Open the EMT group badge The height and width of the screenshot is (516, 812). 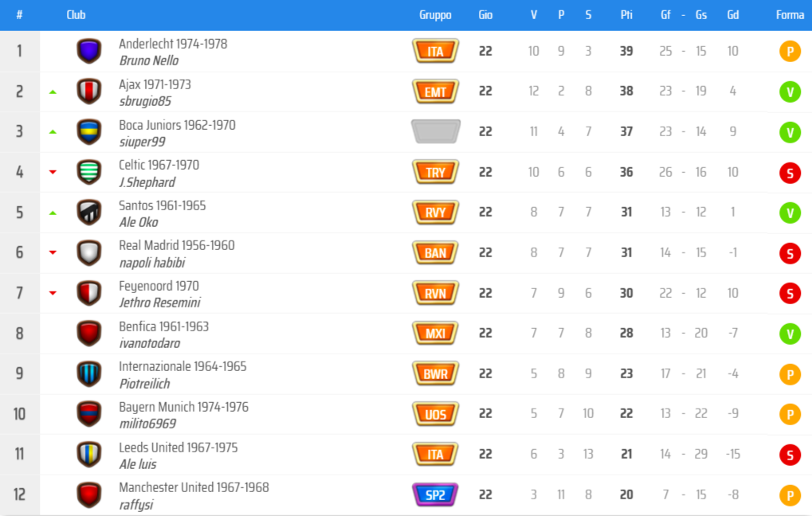436,92
